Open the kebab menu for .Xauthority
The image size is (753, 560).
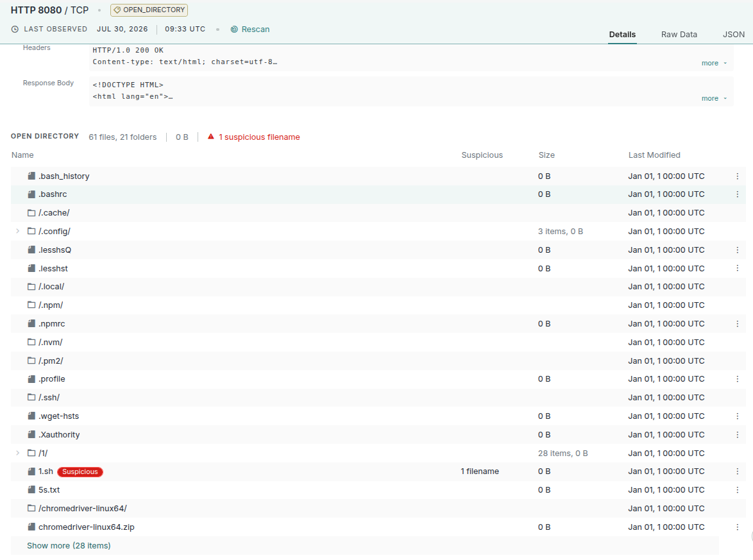pos(737,435)
